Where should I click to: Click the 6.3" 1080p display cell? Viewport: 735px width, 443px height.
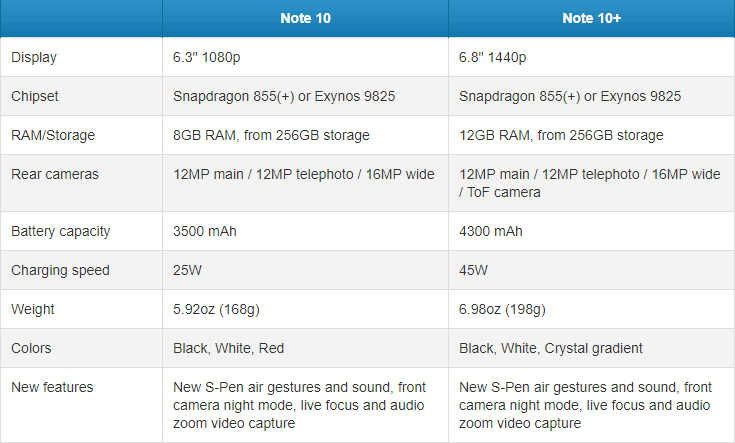pos(216,57)
